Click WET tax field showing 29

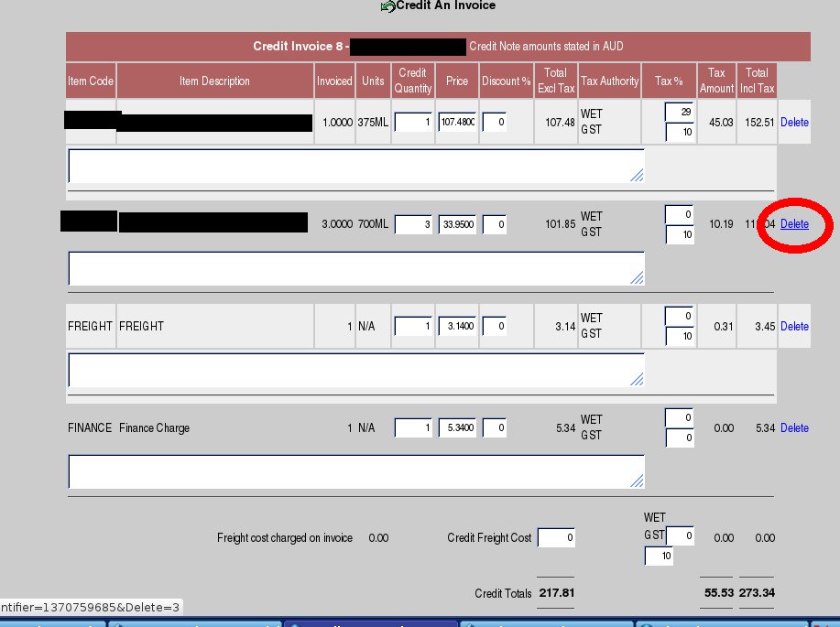680,111
